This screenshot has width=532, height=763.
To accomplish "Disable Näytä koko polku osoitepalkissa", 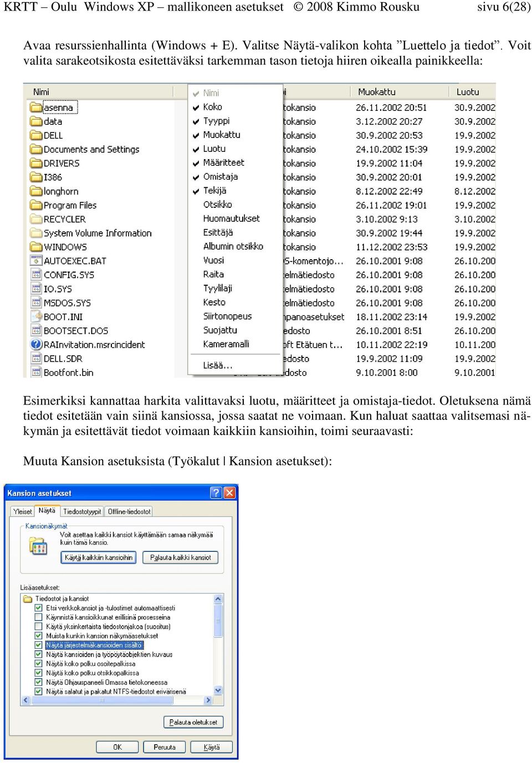I will pyautogui.click(x=38, y=664).
